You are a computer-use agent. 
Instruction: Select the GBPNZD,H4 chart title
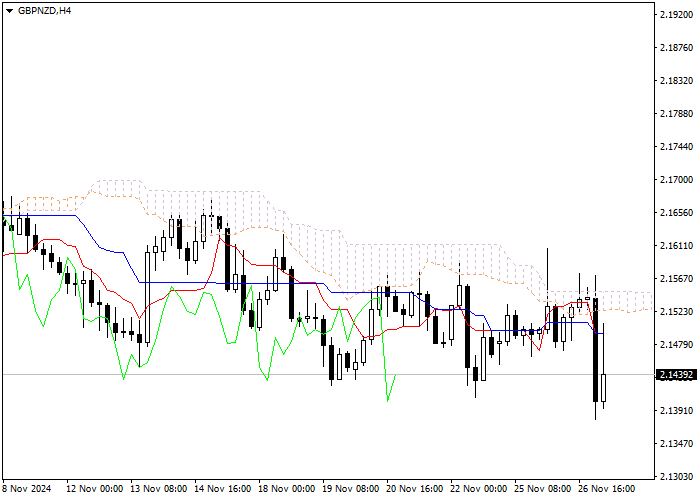(44, 10)
